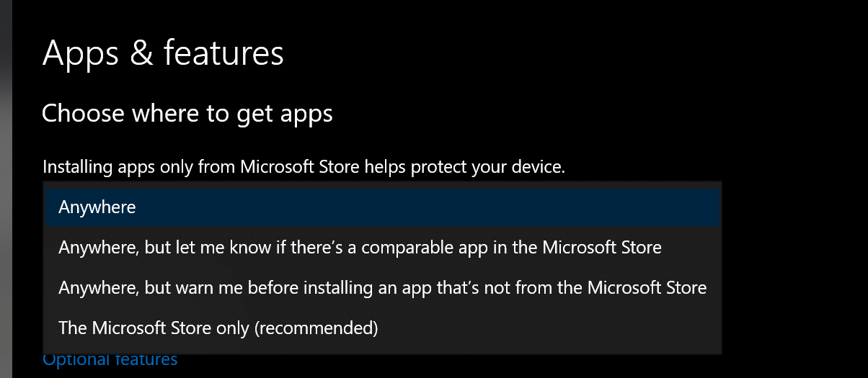This screenshot has width=868, height=378.
Task: Click blank space right of "Anywhere" in highlighted row
Action: 433,207
